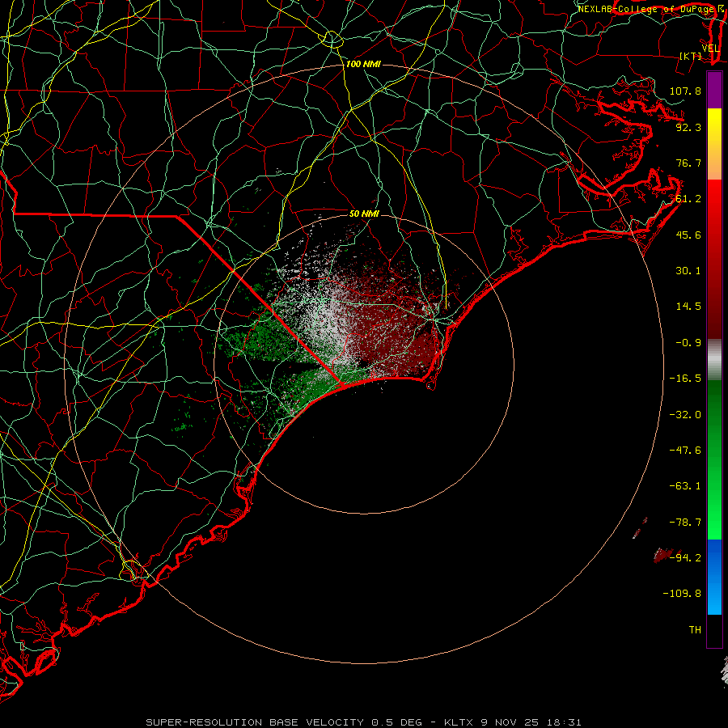Viewport: 728px width, 728px height.
Task: Select the 61.2 velocity scale value
Action: coord(688,199)
